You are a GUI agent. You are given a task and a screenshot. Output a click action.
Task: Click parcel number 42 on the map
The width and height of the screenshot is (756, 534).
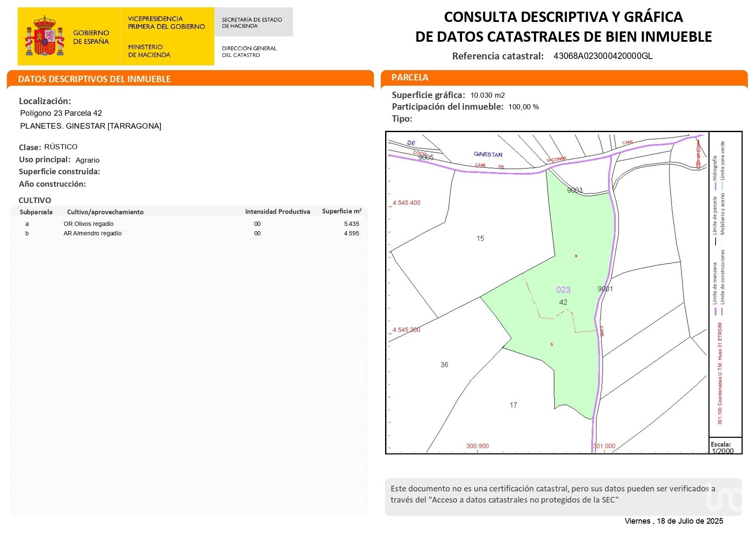click(563, 302)
